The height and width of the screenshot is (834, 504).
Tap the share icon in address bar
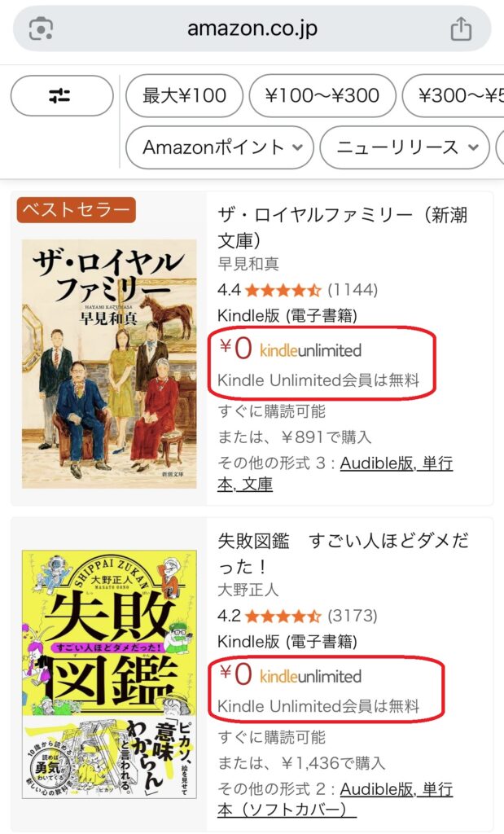click(461, 29)
